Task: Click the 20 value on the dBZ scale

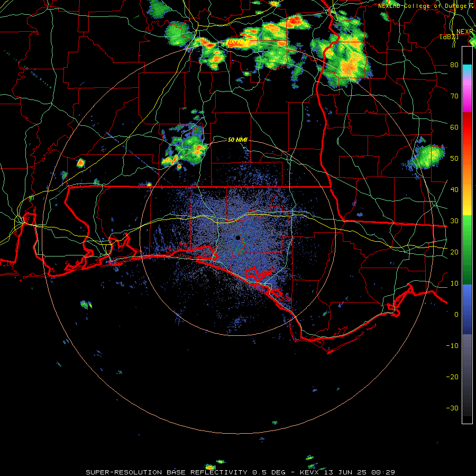Action: (x=454, y=252)
